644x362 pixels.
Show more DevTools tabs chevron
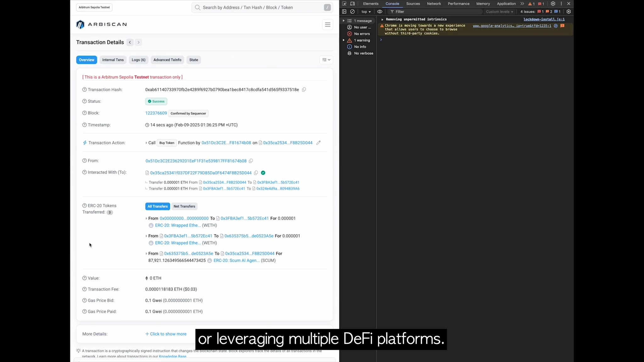[522, 4]
